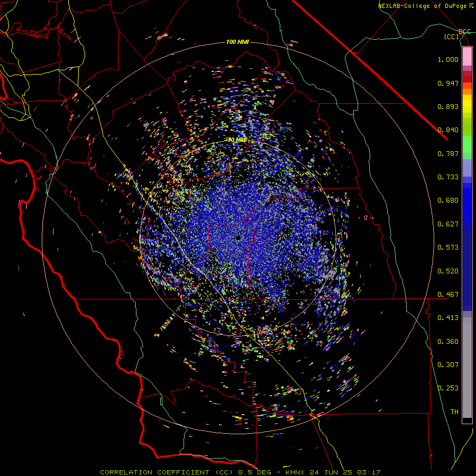Click the 50 NMI range ring label
This screenshot has height=476, width=476.
pos(237,140)
